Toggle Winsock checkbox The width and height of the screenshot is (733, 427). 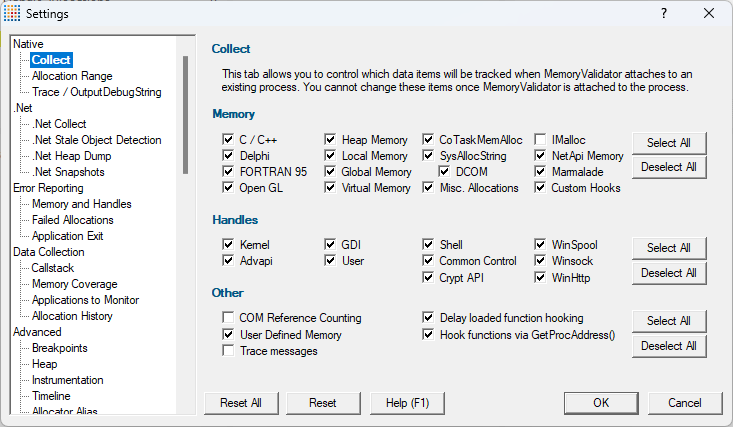540,261
